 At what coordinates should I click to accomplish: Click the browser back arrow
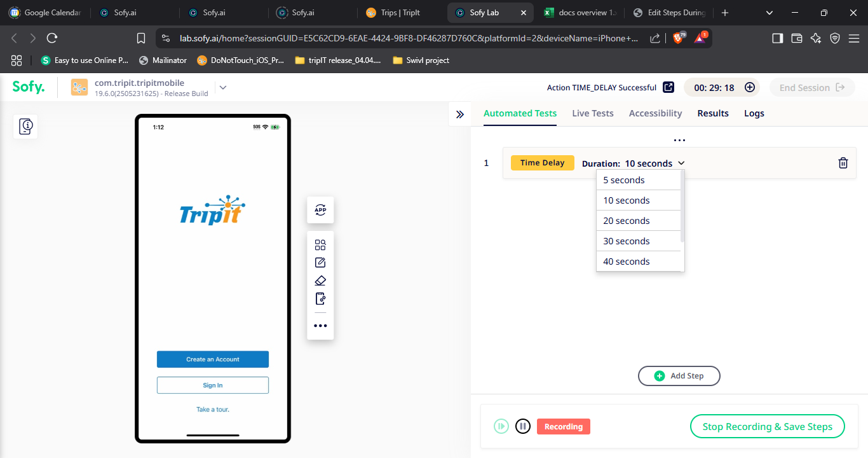coord(14,38)
